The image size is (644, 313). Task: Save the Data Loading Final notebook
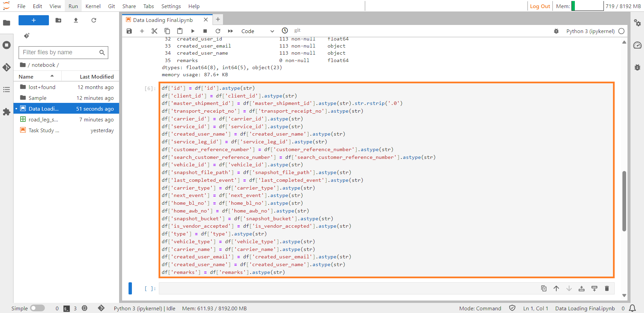pyautogui.click(x=129, y=31)
